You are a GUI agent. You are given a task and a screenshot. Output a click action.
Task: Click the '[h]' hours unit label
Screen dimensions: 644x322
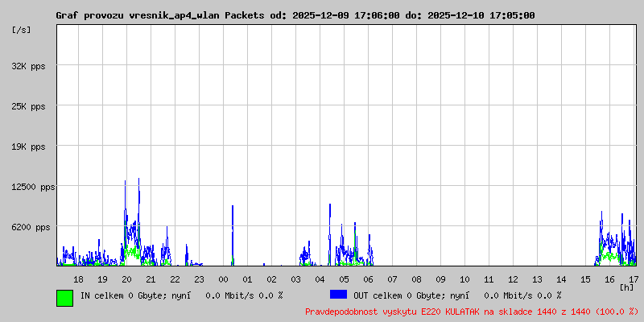point(627,287)
